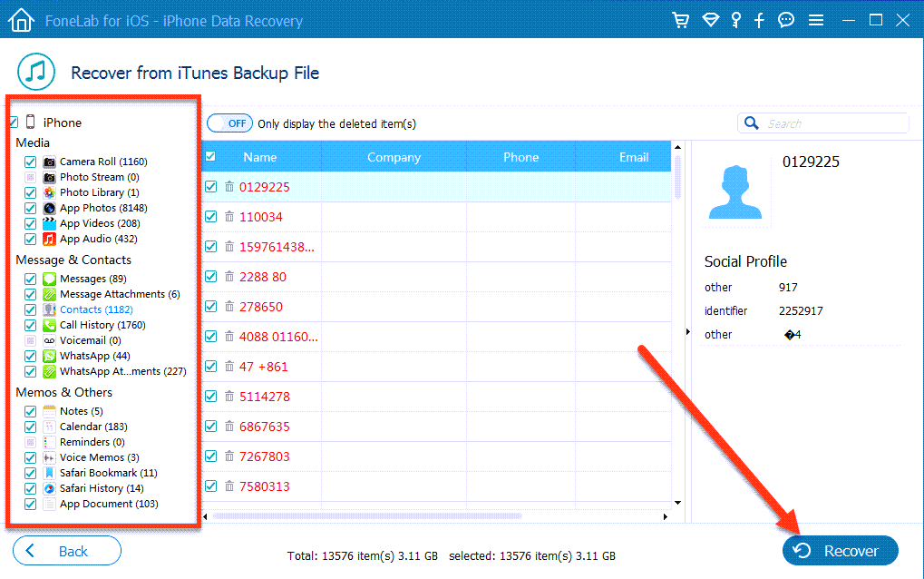Open the hamburger menu icon
The image size is (924, 579).
[x=815, y=20]
